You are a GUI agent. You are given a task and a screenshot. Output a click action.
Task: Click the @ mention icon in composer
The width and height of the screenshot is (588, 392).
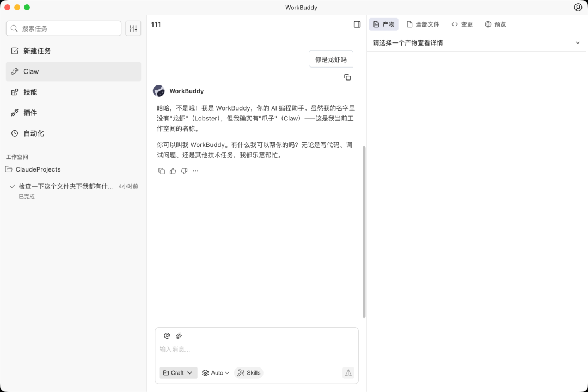167,335
